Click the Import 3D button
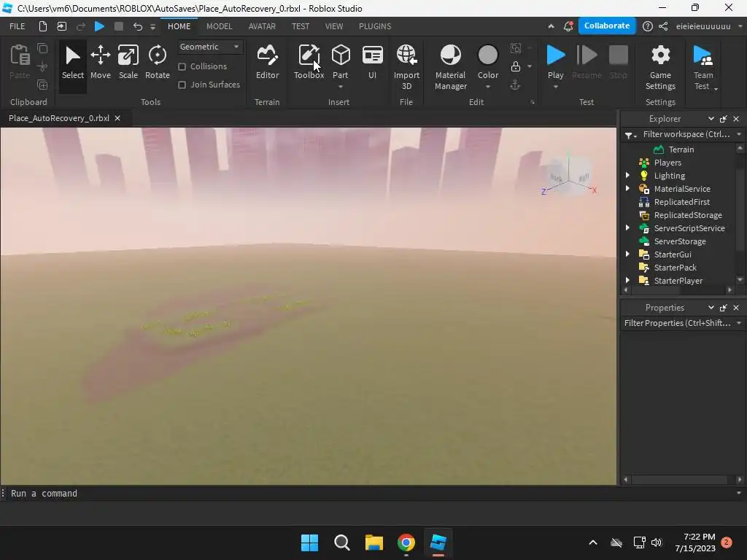This screenshot has height=560, width=747. point(406,66)
